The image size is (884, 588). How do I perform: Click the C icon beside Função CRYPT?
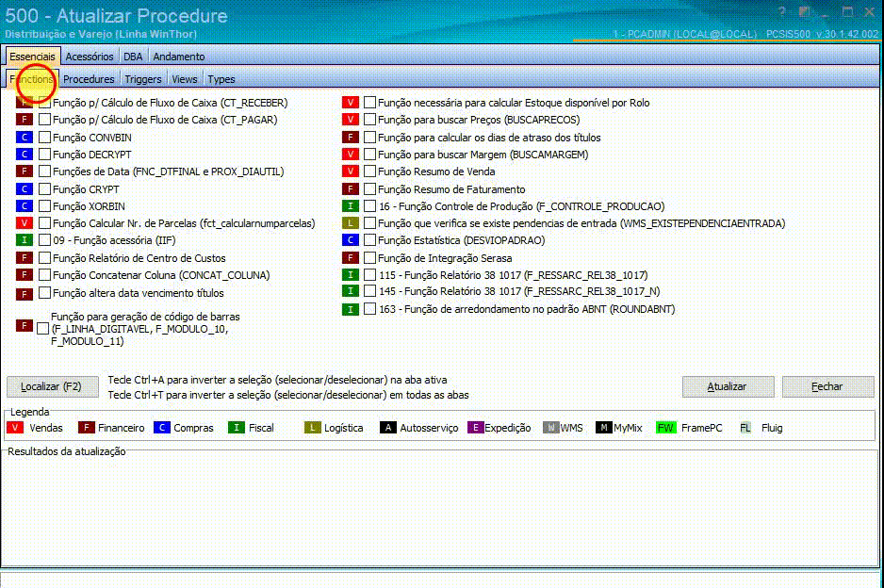click(x=25, y=188)
